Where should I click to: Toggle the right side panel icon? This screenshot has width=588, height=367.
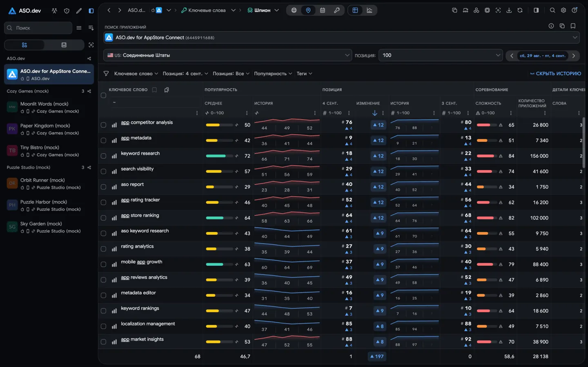(536, 10)
